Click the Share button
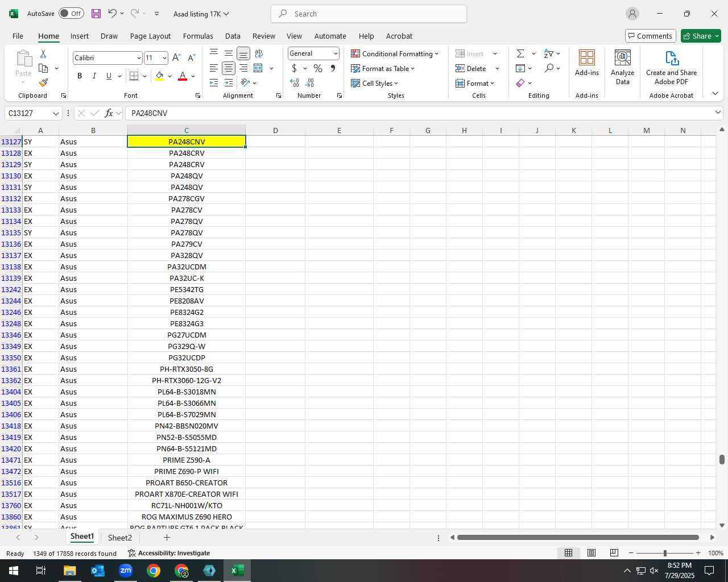Image resolution: width=728 pixels, height=582 pixels. point(701,36)
